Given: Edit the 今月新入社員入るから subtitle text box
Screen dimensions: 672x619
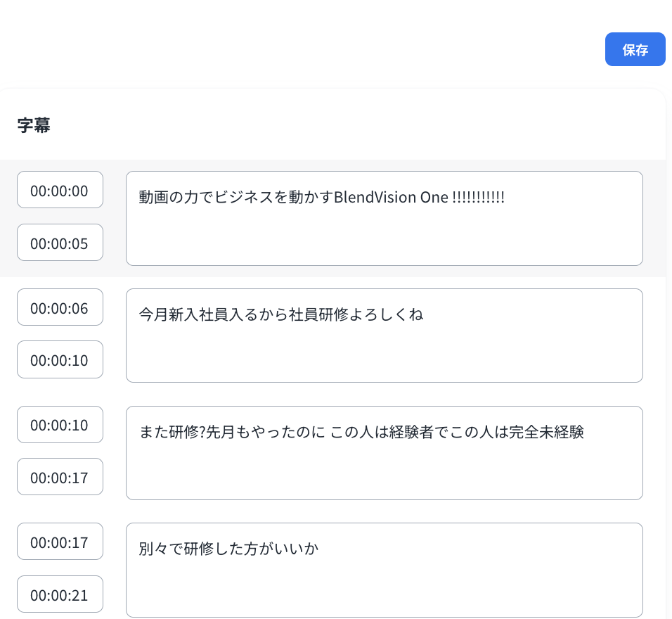Looking at the screenshot, I should pyautogui.click(x=385, y=336).
